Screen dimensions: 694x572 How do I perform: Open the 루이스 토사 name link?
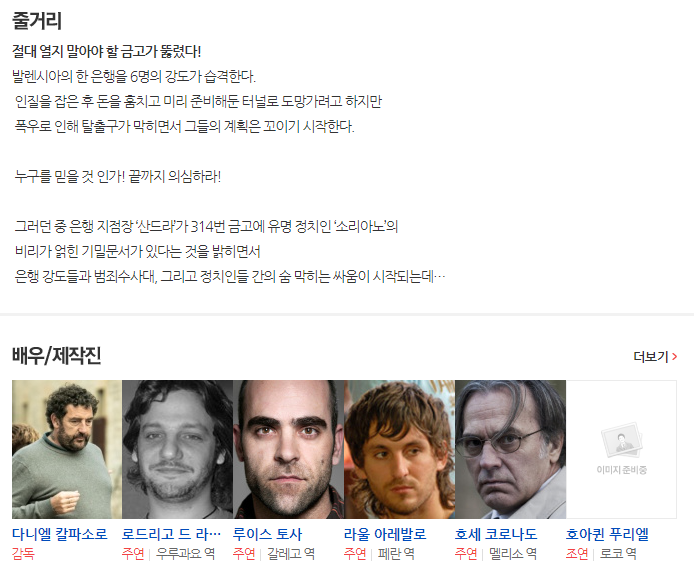click(267, 534)
